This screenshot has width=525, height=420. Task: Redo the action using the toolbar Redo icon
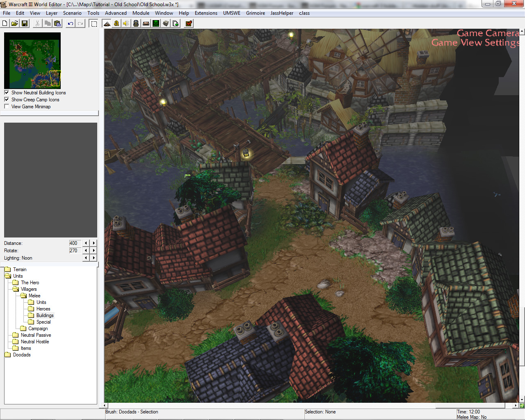click(x=80, y=23)
